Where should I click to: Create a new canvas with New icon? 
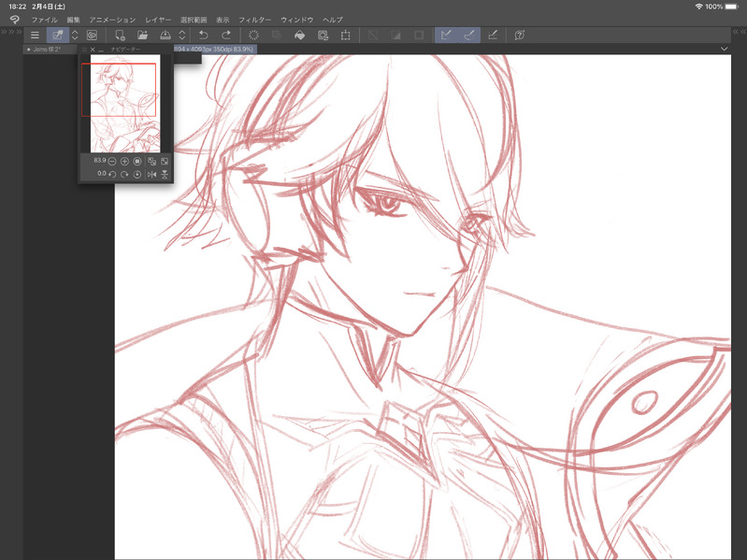point(120,35)
